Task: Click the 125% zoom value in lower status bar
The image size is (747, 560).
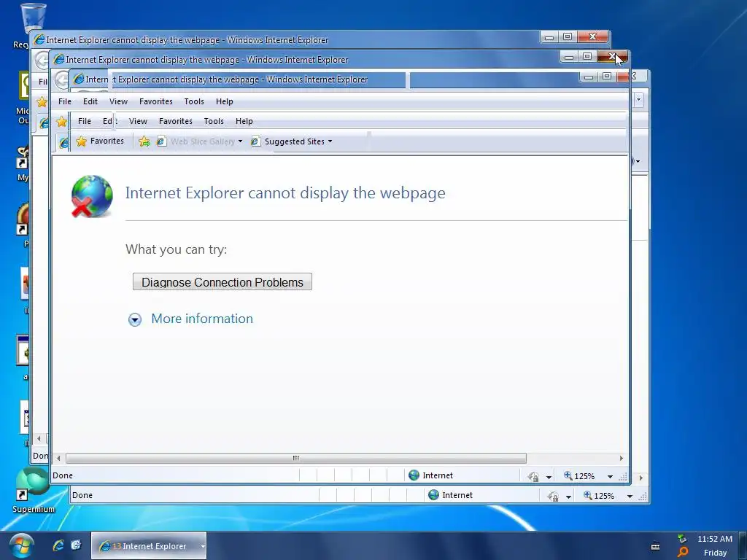Action: (604, 496)
